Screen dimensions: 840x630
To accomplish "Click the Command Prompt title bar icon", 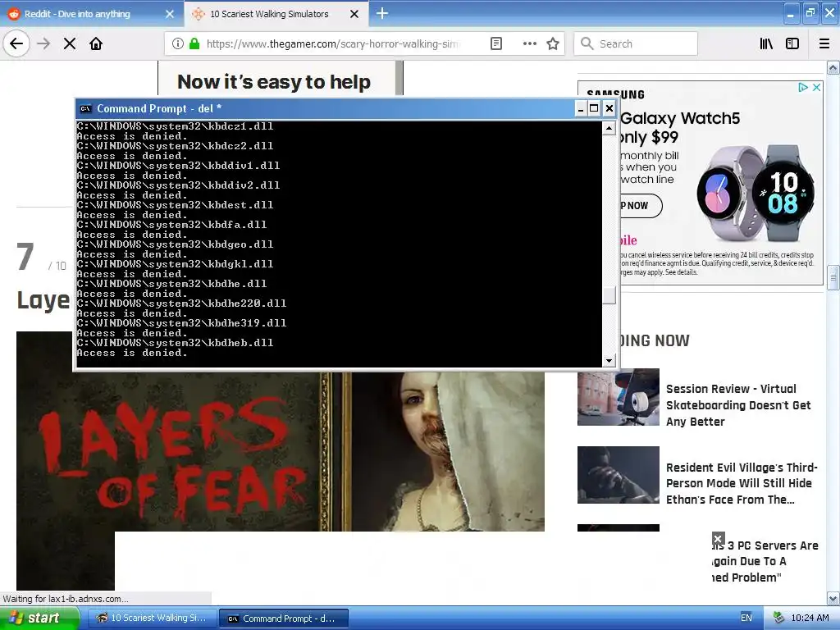I will coord(85,109).
